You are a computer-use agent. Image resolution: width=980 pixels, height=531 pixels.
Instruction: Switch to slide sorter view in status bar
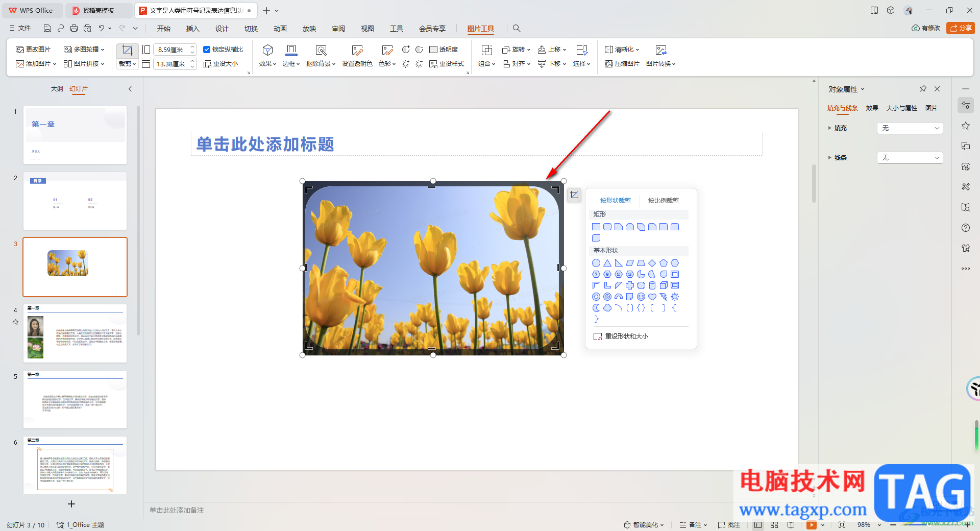click(x=774, y=525)
